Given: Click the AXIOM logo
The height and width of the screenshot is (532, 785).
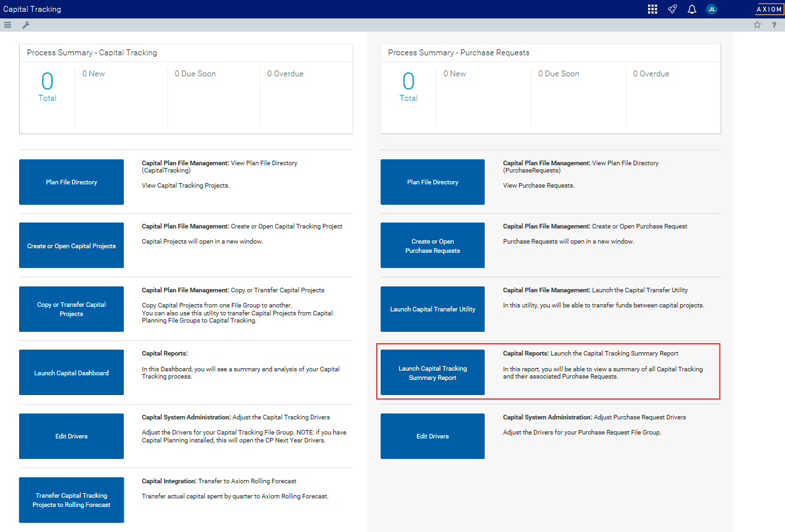Looking at the screenshot, I should pos(769,9).
